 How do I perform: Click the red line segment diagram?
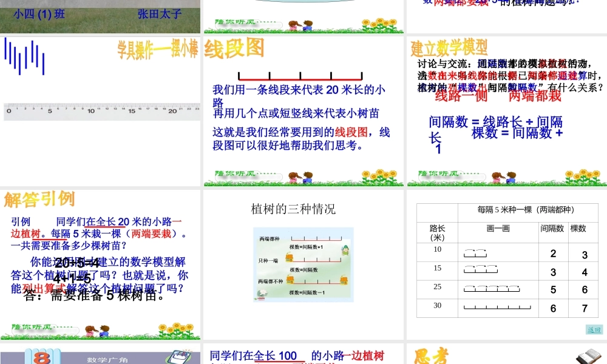(302, 77)
